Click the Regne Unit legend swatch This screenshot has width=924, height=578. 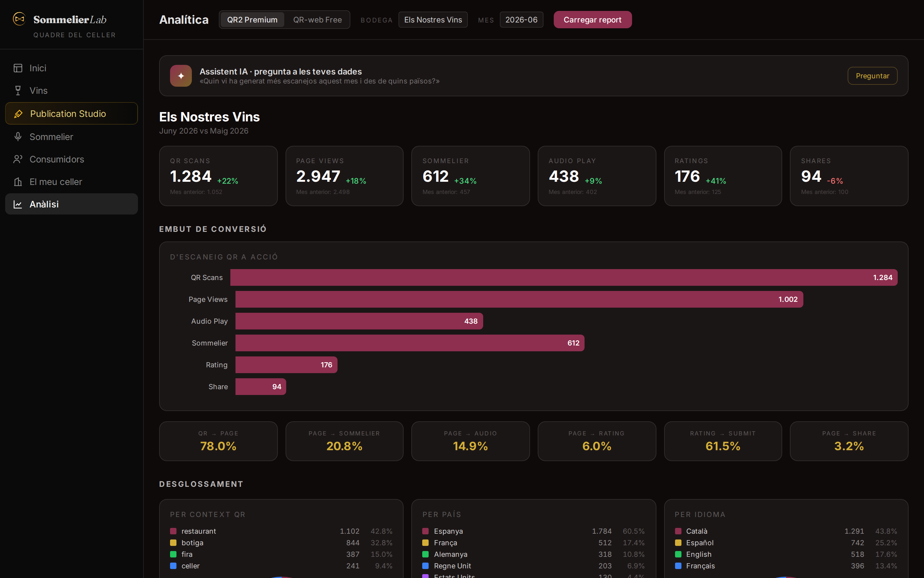point(425,565)
